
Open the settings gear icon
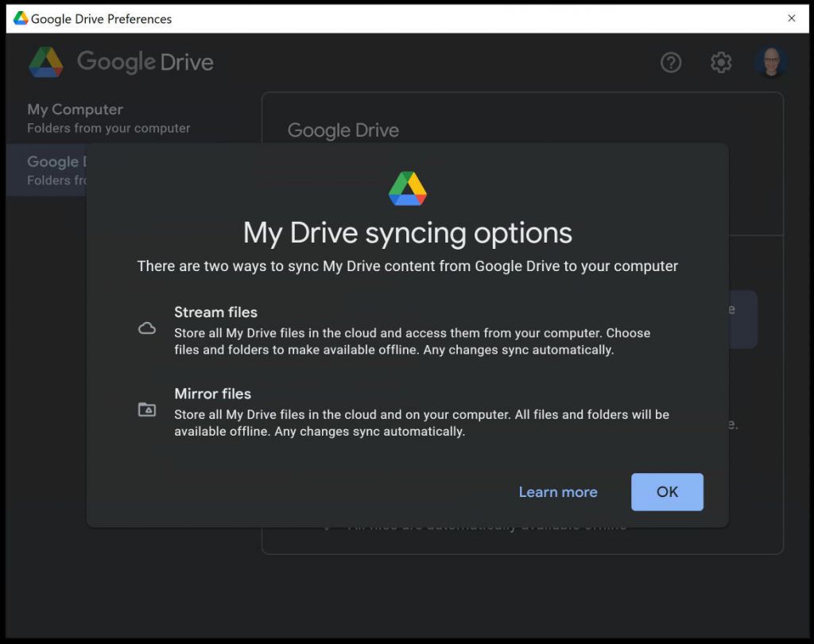click(721, 62)
